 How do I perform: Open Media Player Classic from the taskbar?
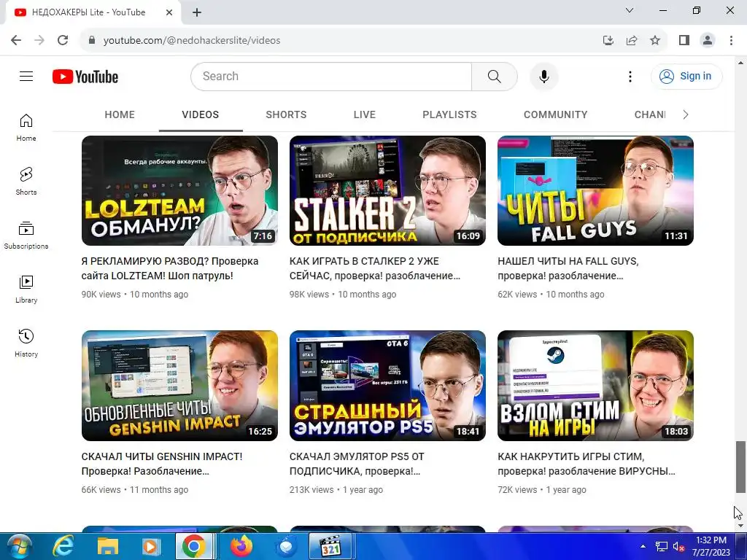pos(330,546)
